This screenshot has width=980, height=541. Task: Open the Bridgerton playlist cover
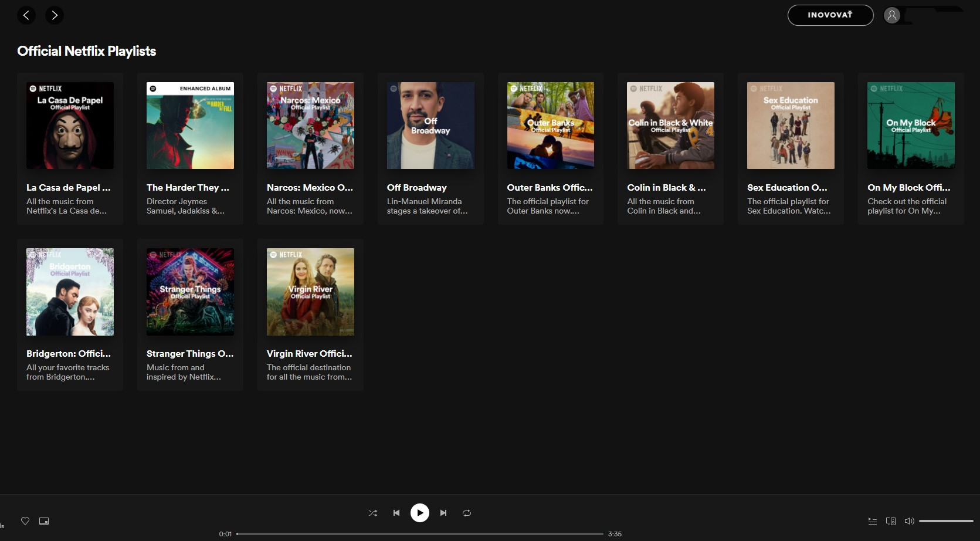click(x=70, y=292)
